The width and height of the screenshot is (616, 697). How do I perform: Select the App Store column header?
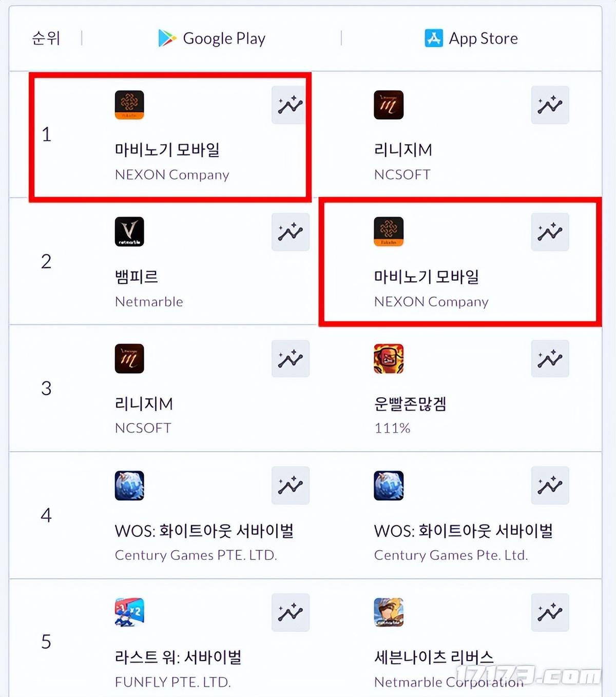tap(471, 38)
